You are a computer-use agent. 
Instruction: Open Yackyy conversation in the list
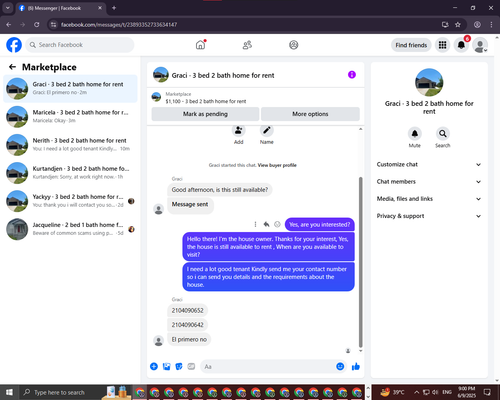70,201
